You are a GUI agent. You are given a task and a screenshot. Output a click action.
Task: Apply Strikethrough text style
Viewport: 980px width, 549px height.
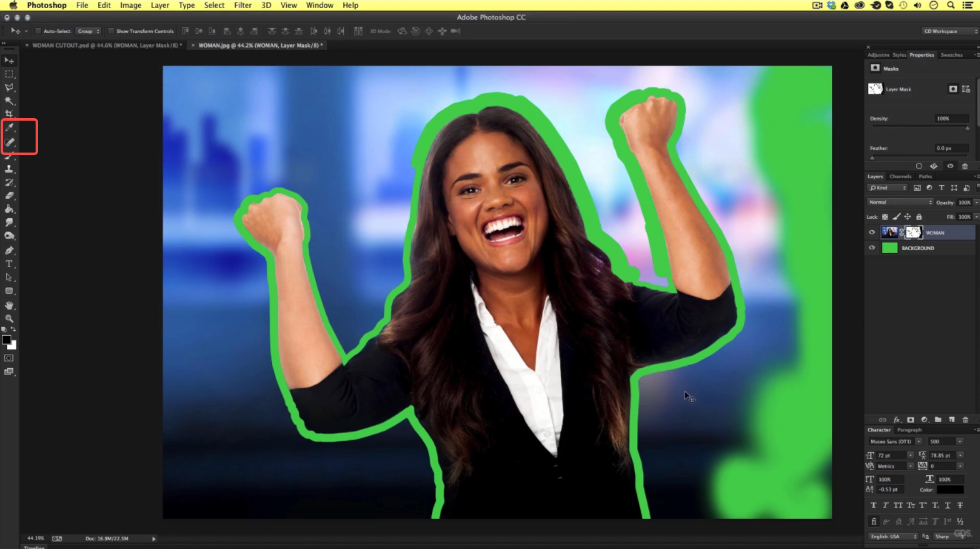[960, 505]
